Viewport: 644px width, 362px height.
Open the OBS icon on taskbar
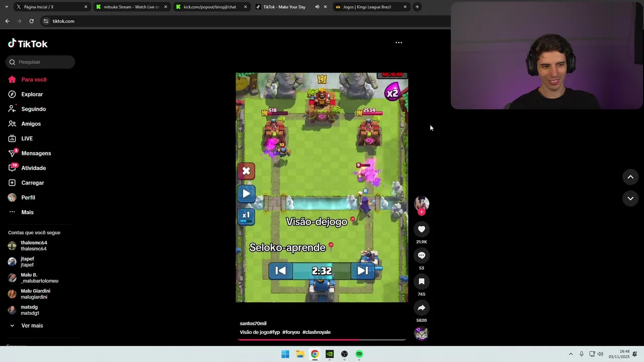(x=344, y=354)
